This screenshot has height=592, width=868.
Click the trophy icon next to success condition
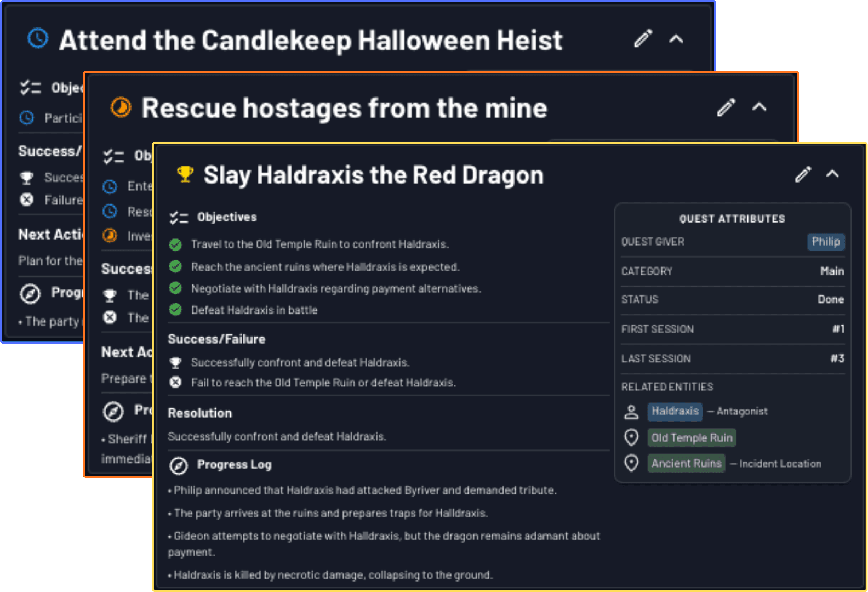point(175,362)
